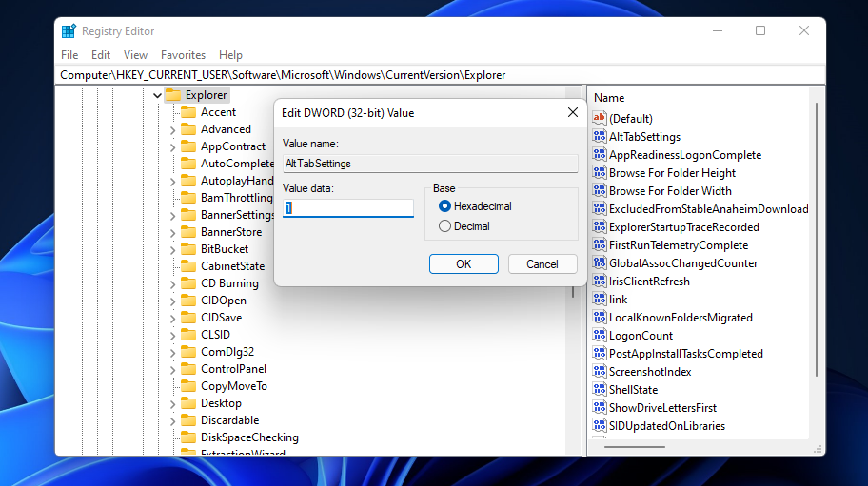Viewport: 868px width, 486px height.
Task: Expand the Desktop key
Action: click(172, 404)
